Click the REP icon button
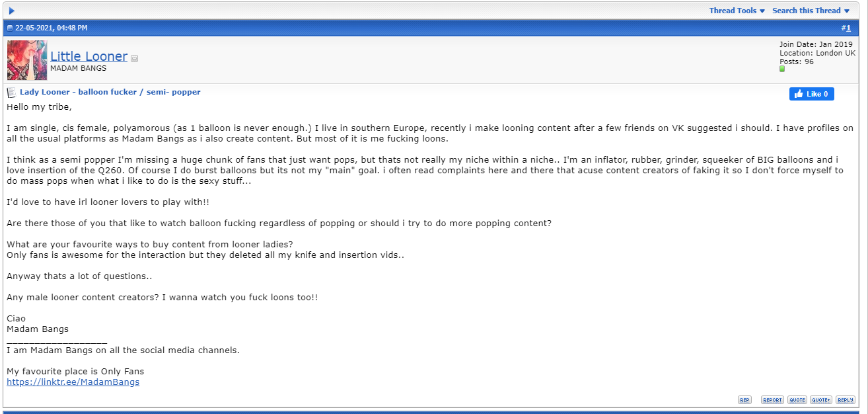The image size is (868, 414). click(744, 399)
